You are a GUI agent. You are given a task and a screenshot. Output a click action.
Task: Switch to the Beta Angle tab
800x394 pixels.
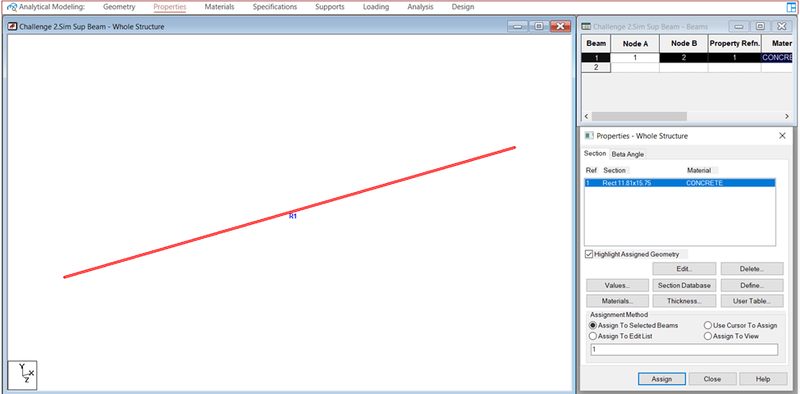pyautogui.click(x=628, y=154)
